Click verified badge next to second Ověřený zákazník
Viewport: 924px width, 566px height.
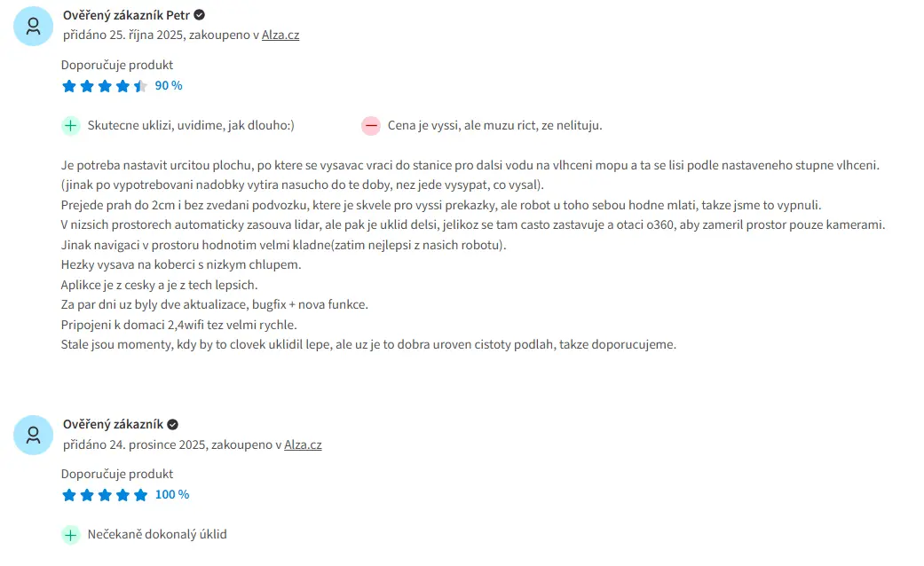point(173,425)
